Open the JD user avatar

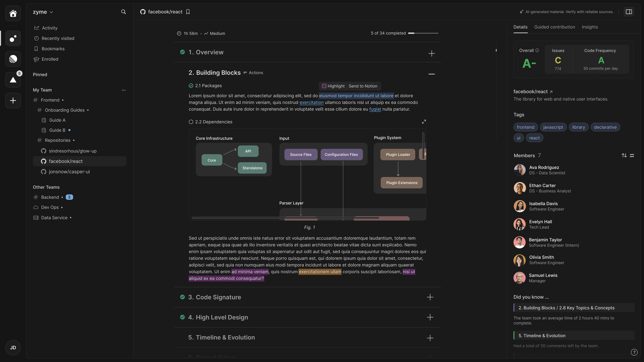pos(13,348)
